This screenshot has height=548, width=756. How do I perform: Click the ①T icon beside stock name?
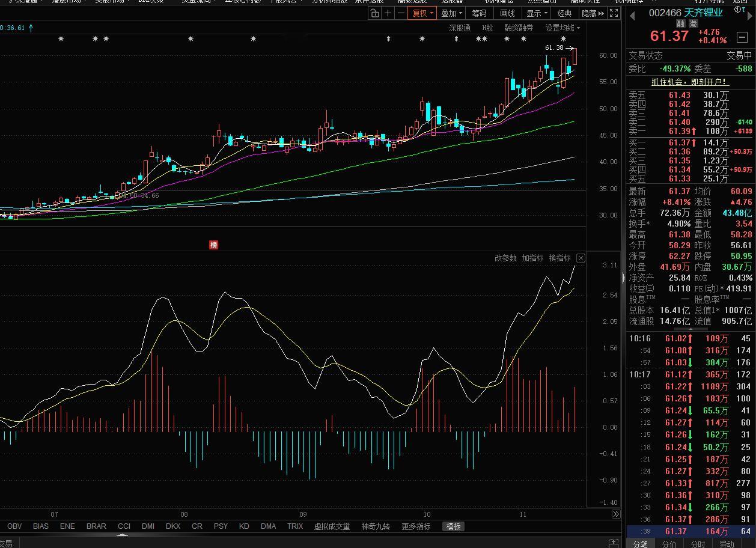(x=740, y=9)
